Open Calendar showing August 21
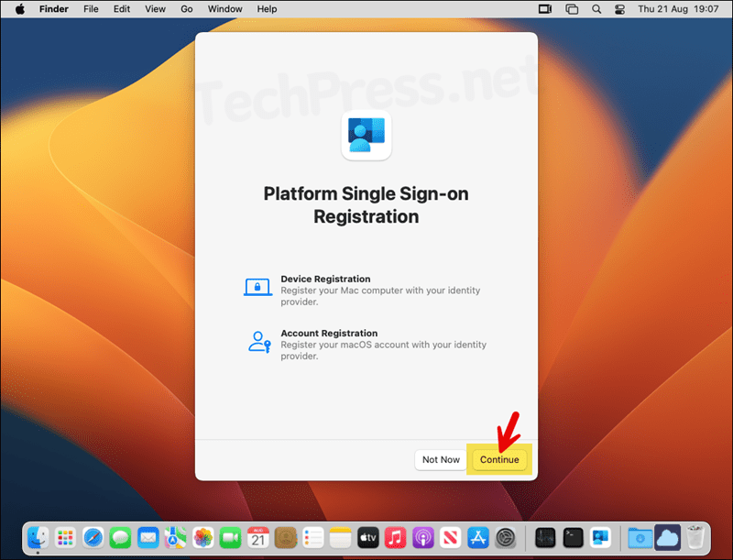This screenshot has width=733, height=560. pos(257,538)
